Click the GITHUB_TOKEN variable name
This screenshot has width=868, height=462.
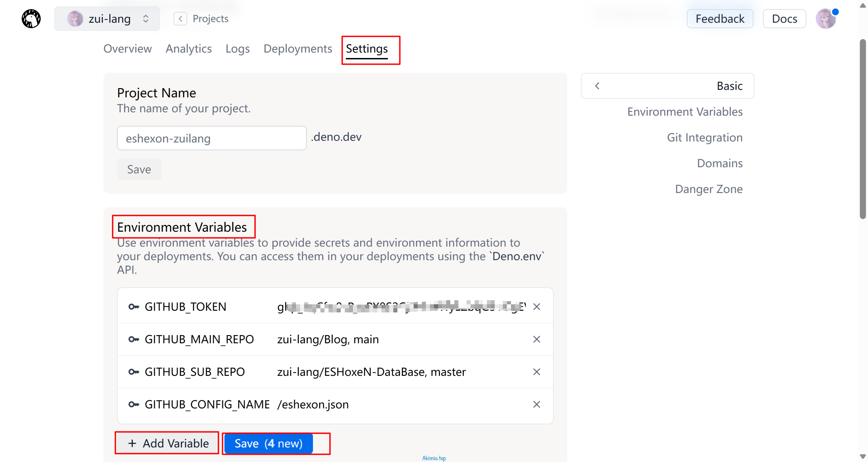click(x=185, y=307)
